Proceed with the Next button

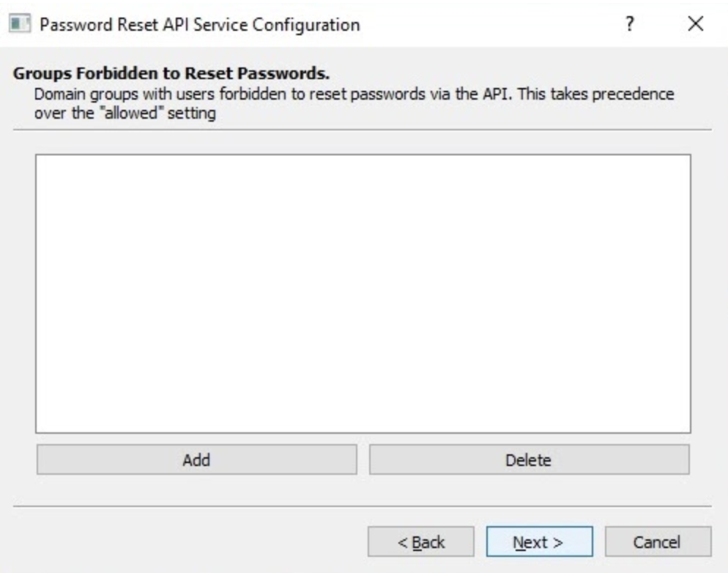pyautogui.click(x=538, y=542)
